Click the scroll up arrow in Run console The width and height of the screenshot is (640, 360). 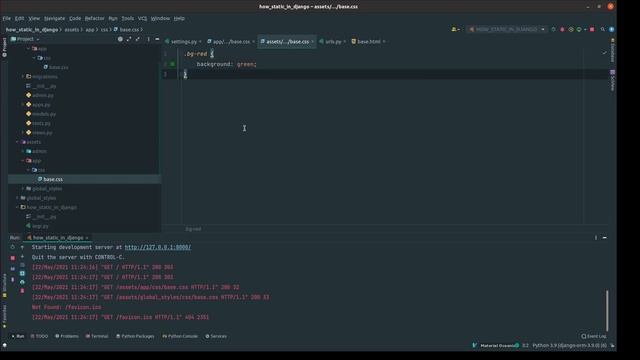pos(22,247)
